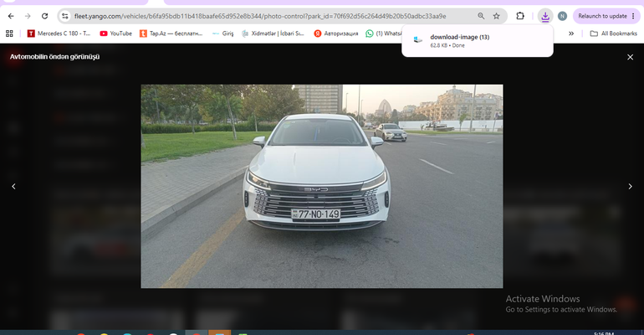Open the YouTube bookmark
The width and height of the screenshot is (644, 335).
pos(115,33)
